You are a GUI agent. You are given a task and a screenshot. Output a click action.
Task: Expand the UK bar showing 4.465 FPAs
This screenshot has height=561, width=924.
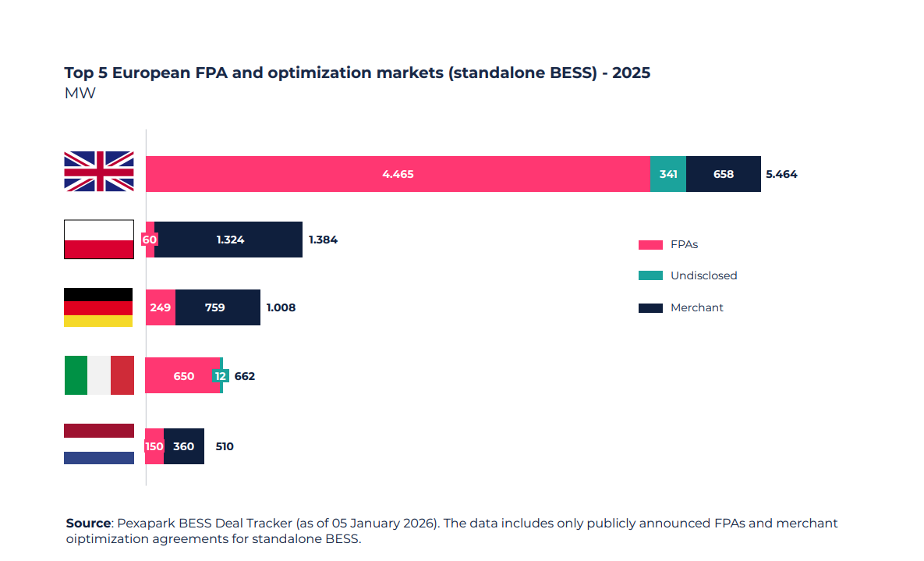[398, 173]
